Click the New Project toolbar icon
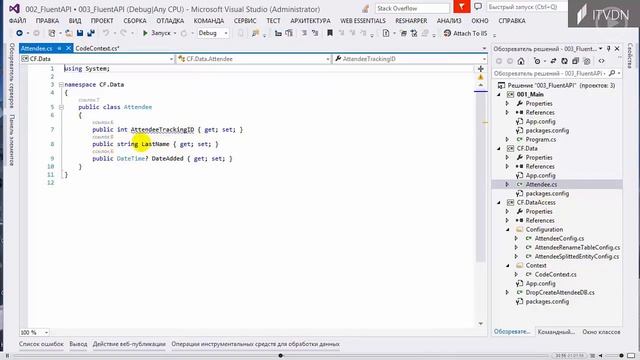The image size is (640, 360). [x=51, y=33]
